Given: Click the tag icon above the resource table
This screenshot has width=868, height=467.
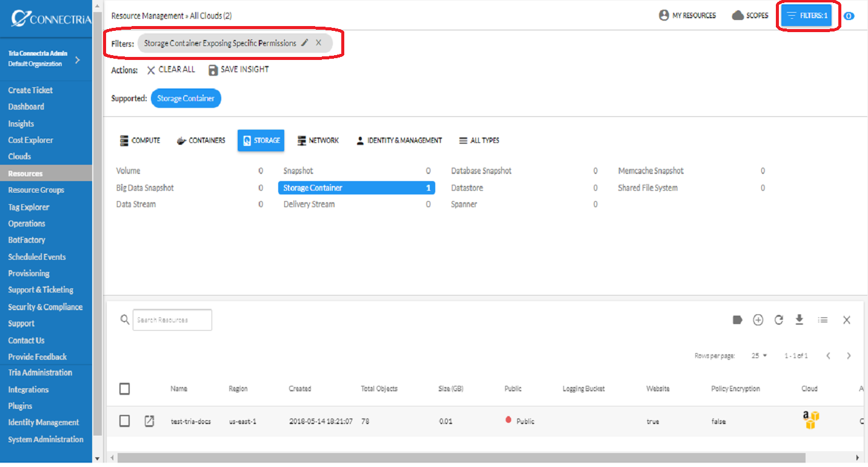Looking at the screenshot, I should click(x=738, y=320).
